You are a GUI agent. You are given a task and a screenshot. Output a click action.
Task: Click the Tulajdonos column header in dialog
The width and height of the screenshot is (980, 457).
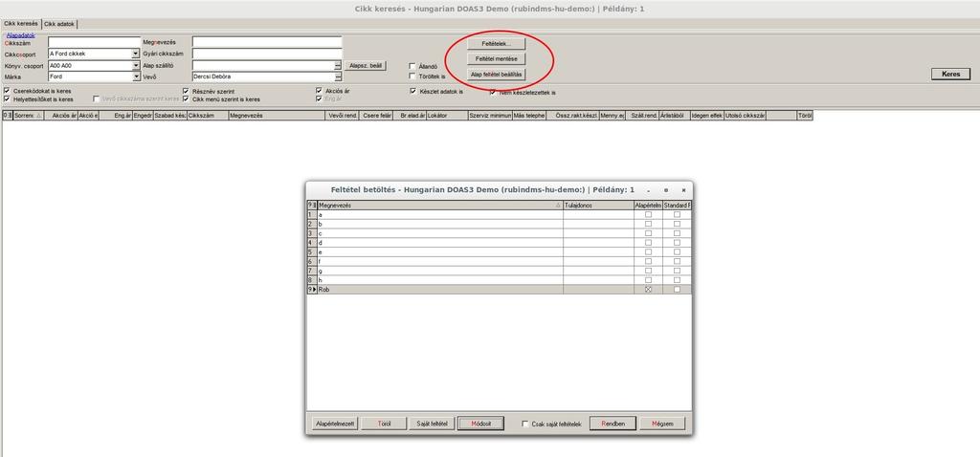598,205
